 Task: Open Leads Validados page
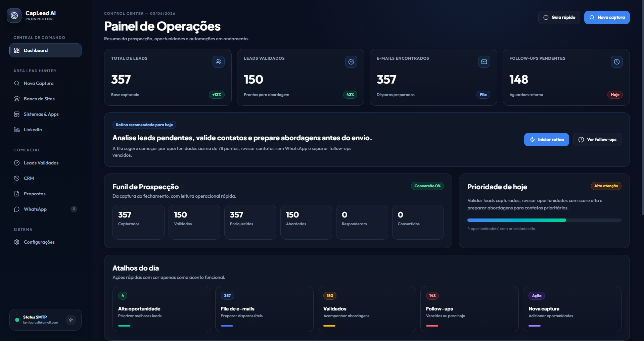click(x=45, y=163)
